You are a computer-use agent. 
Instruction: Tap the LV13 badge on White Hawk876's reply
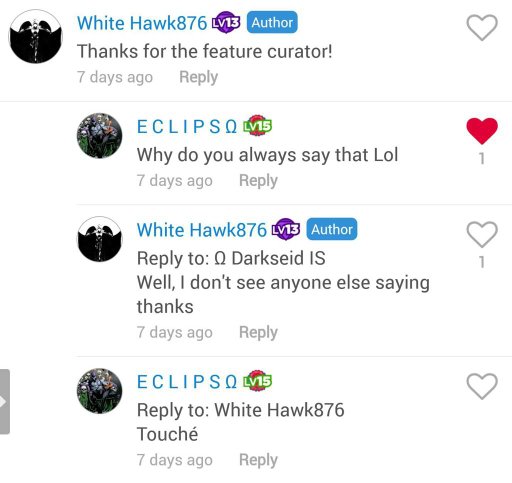(286, 229)
